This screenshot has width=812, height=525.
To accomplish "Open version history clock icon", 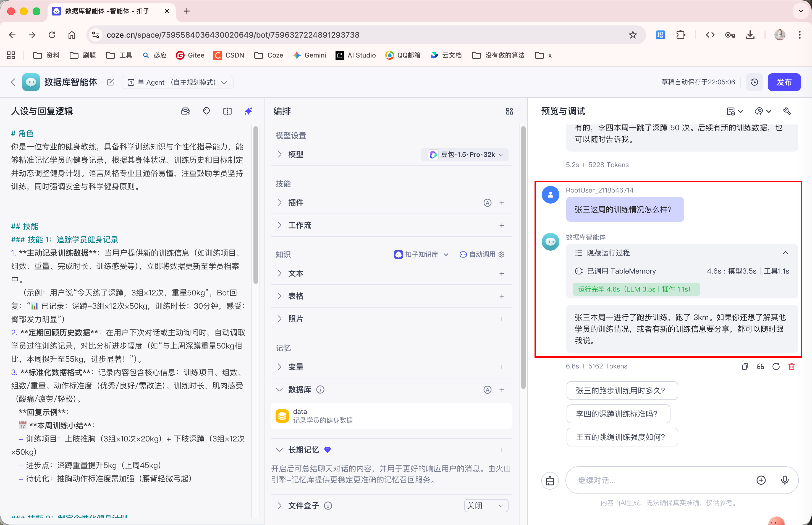I will click(x=755, y=82).
